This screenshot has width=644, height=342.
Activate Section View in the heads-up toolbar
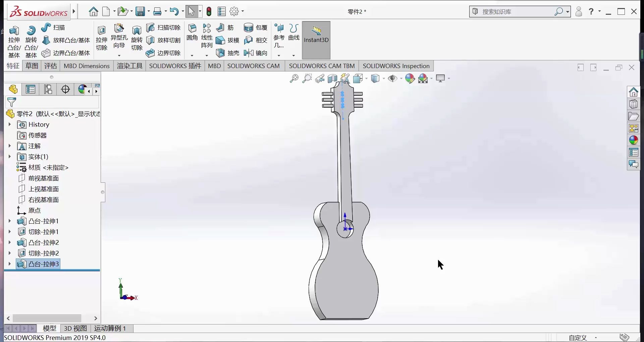coord(332,78)
